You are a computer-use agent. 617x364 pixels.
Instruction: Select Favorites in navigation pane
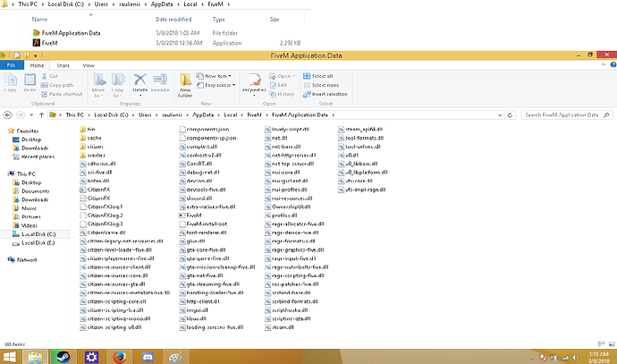(x=23, y=131)
